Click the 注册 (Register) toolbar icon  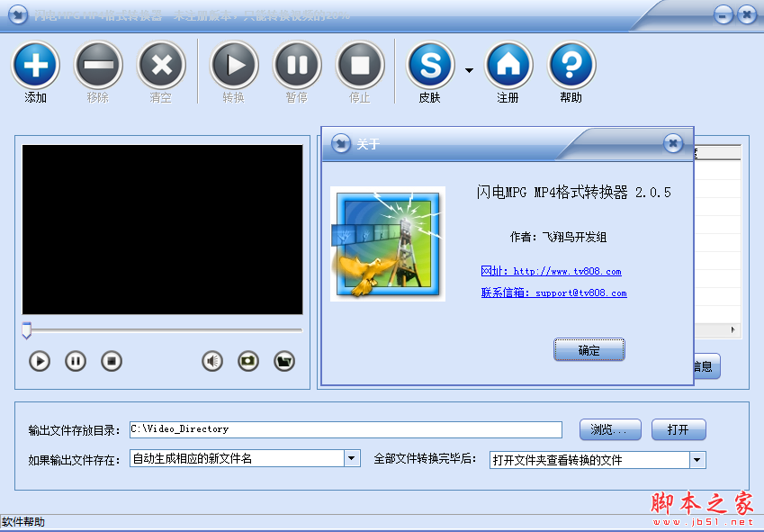508,65
